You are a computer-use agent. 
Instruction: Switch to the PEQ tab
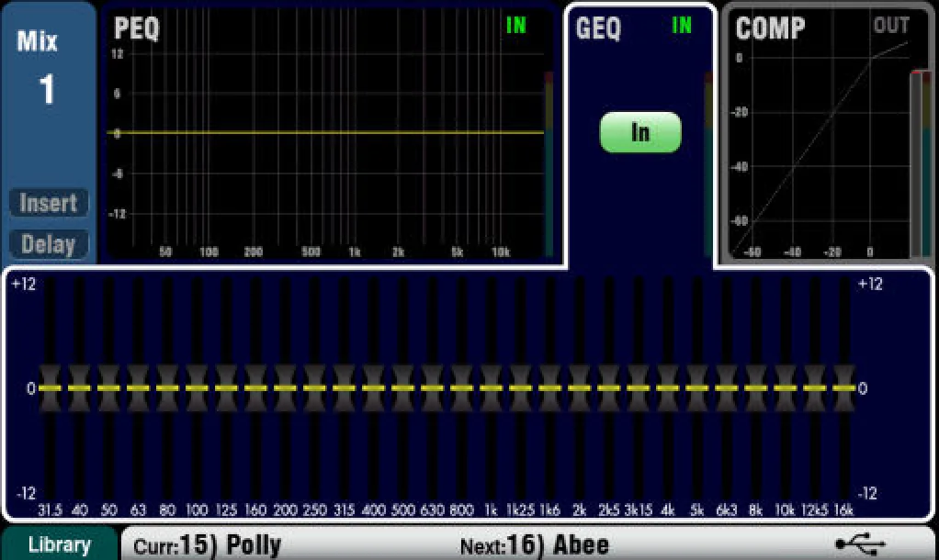(137, 28)
